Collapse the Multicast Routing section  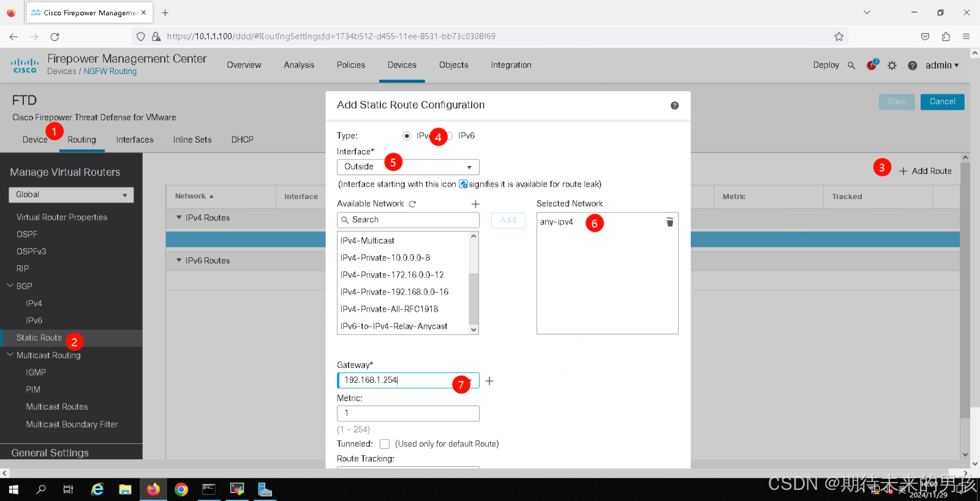click(x=10, y=355)
